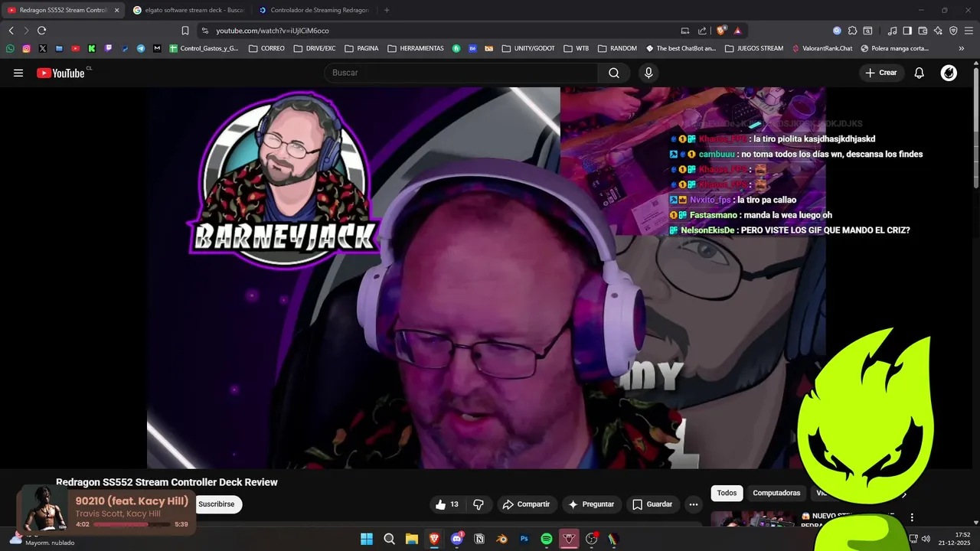980x551 pixels.
Task: Dislike the video with thumbs down
Action: (x=479, y=504)
